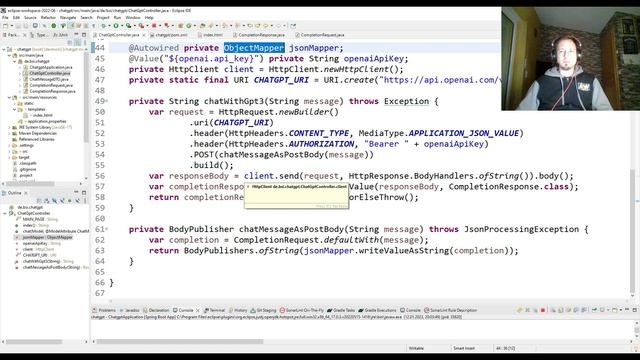Open the Search menu
Image resolution: width=640 pixels, height=360 pixels.
pyautogui.click(x=86, y=18)
